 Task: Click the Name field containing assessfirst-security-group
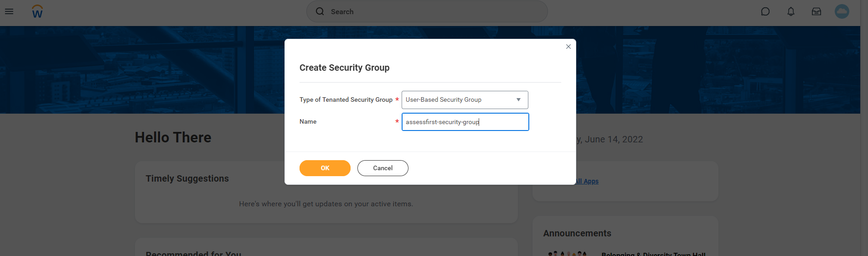[x=465, y=122]
